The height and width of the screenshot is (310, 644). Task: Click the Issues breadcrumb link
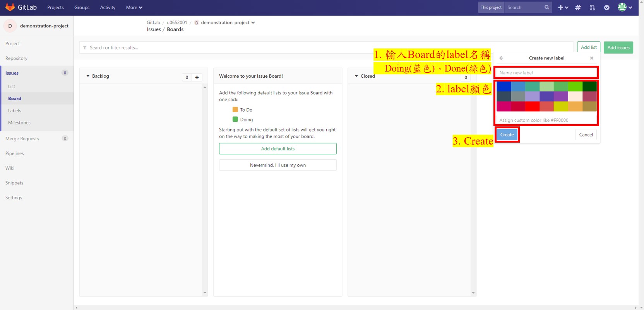click(x=154, y=29)
